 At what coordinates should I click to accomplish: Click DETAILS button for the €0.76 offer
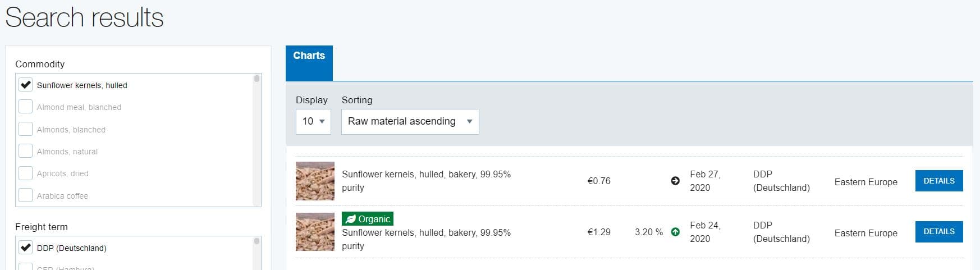click(x=939, y=181)
